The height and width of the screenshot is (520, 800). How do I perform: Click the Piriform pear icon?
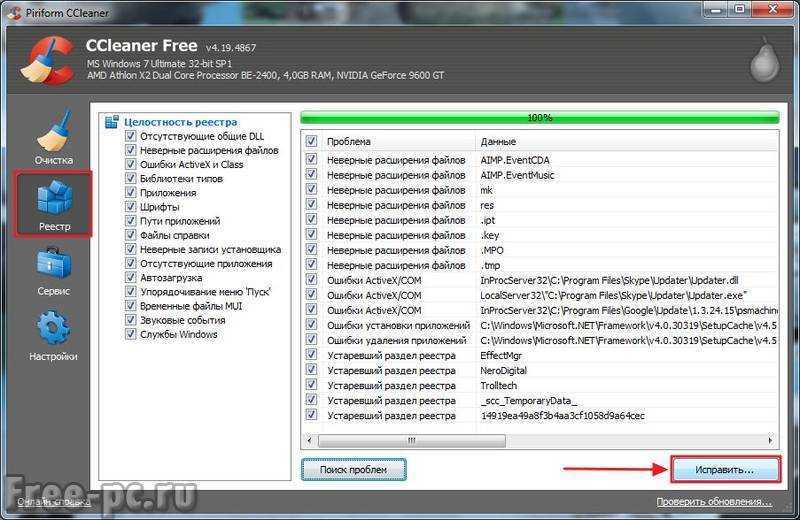click(764, 60)
